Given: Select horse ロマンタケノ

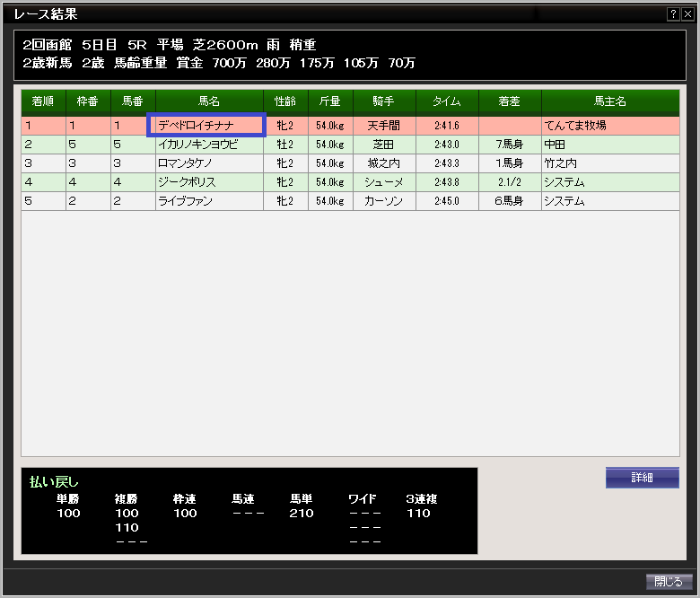Looking at the screenshot, I should (x=209, y=163).
